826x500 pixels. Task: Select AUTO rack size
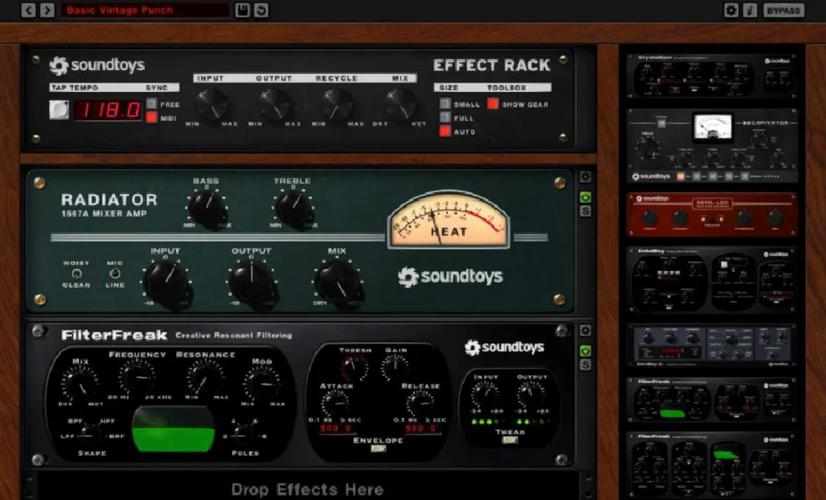446,131
